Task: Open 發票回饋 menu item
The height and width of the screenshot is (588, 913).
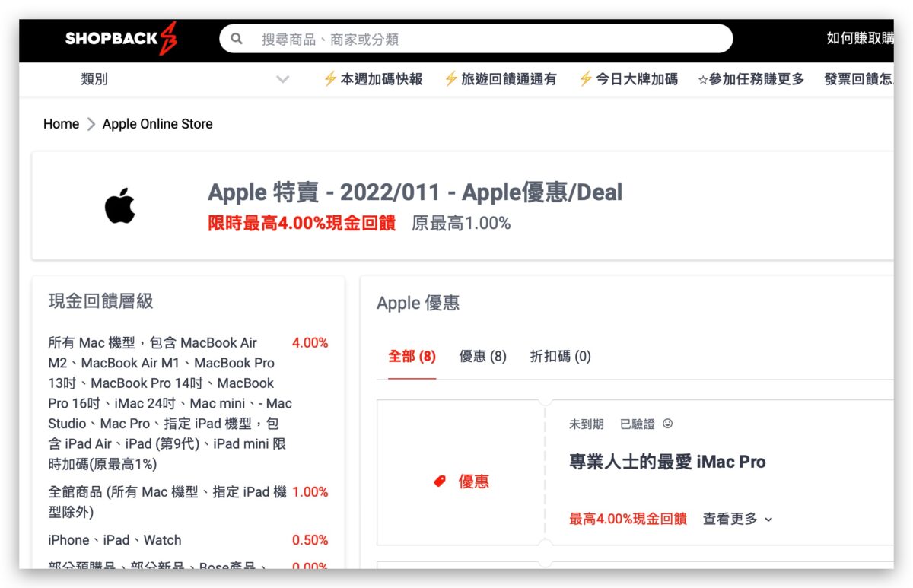Action: tap(858, 79)
